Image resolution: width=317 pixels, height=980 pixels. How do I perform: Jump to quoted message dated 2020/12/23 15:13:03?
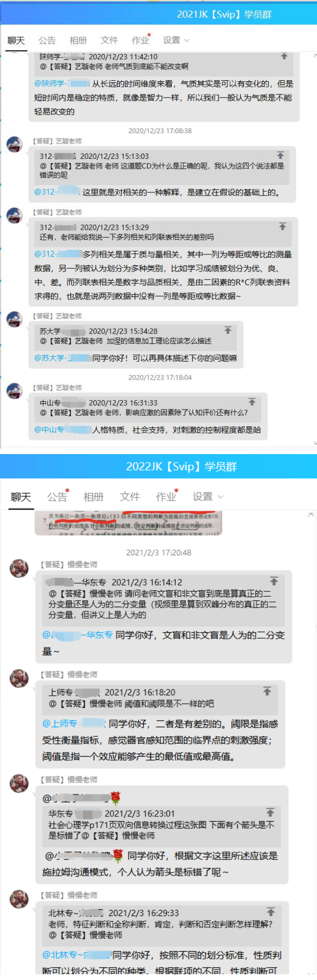tap(280, 155)
